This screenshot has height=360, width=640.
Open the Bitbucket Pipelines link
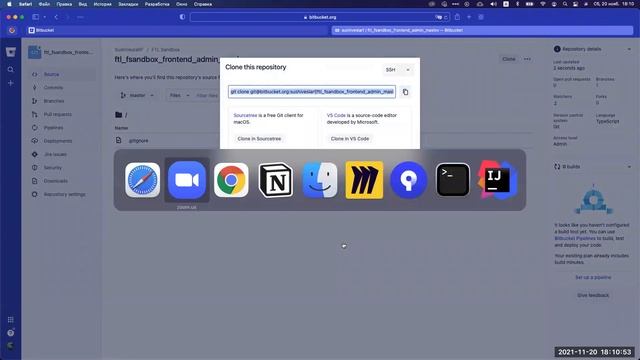[x=575, y=238]
